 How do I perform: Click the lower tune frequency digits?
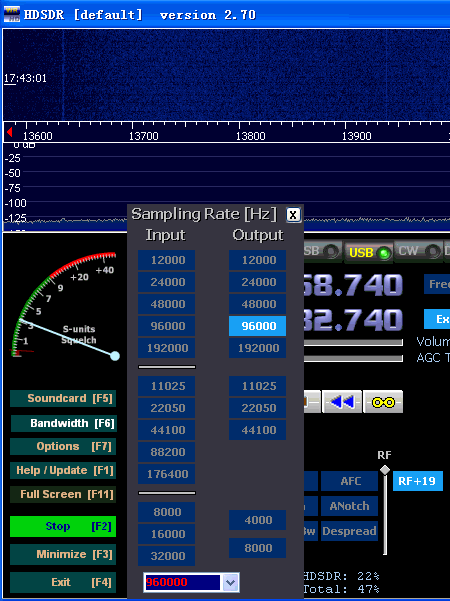coord(353,320)
